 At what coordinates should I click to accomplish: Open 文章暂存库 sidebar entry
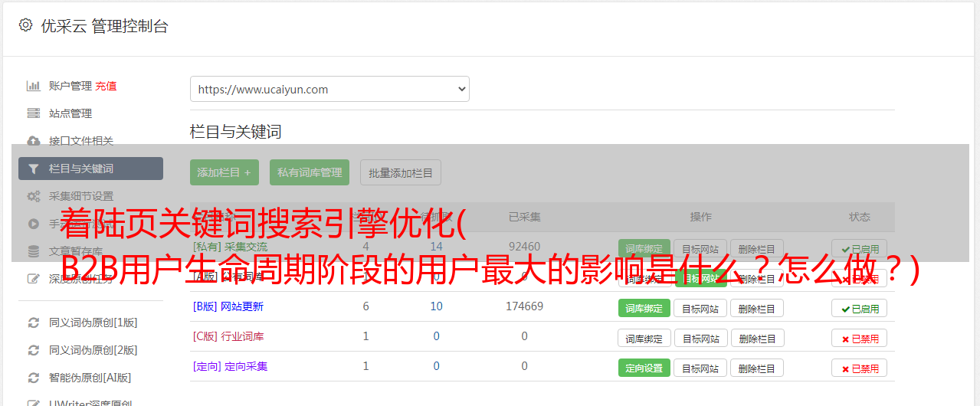(x=76, y=251)
